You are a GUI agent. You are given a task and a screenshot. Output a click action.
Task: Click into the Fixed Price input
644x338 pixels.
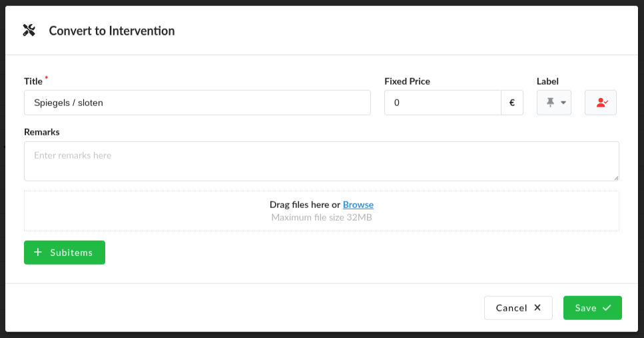click(442, 103)
